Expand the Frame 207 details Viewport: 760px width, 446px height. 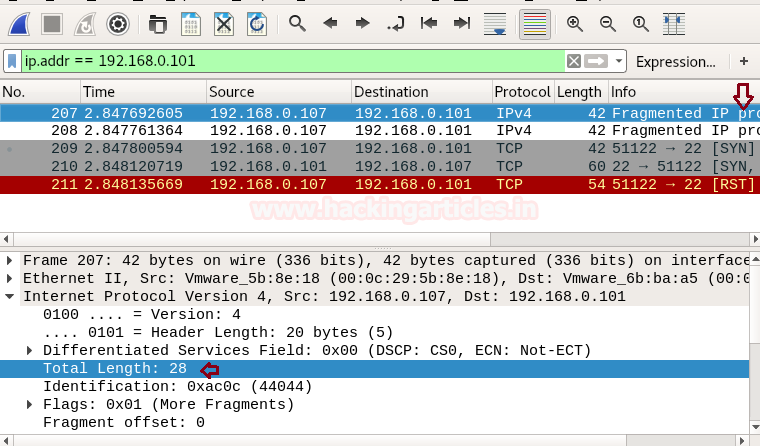pyautogui.click(x=9, y=260)
